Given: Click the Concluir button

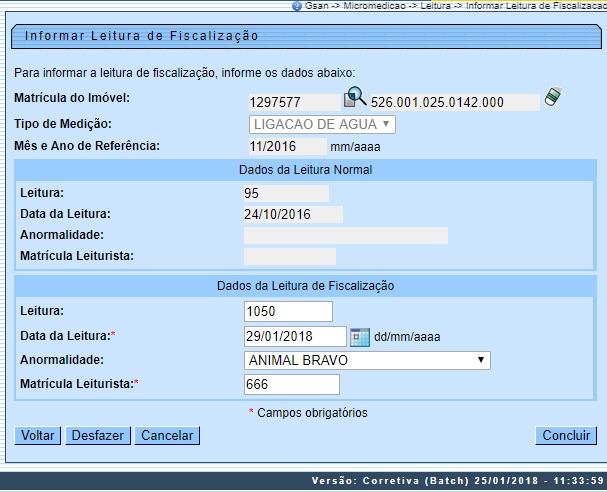Looking at the screenshot, I should [566, 435].
